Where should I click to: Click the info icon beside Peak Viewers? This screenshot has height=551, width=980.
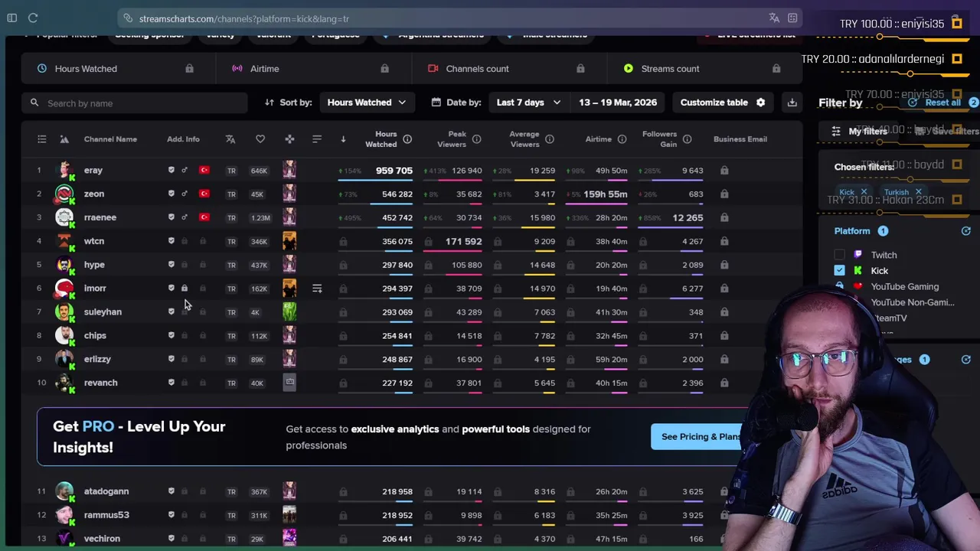coord(476,139)
